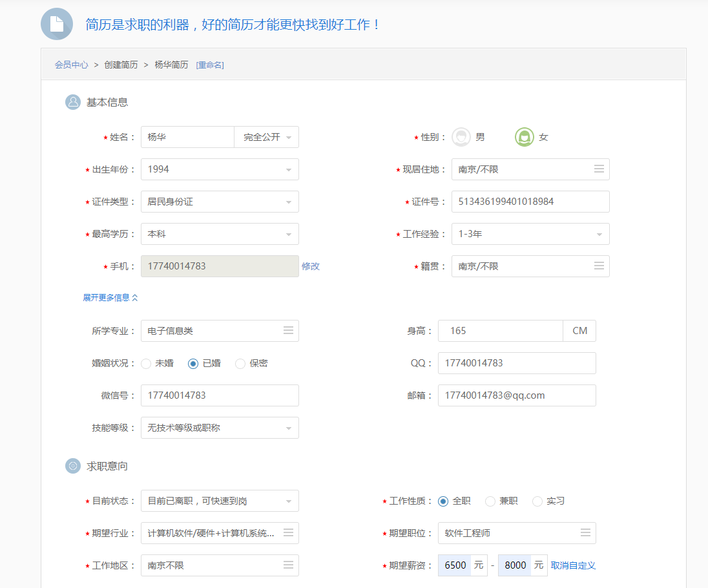Click the 证件号 input field
The width and height of the screenshot is (708, 588).
pos(530,202)
